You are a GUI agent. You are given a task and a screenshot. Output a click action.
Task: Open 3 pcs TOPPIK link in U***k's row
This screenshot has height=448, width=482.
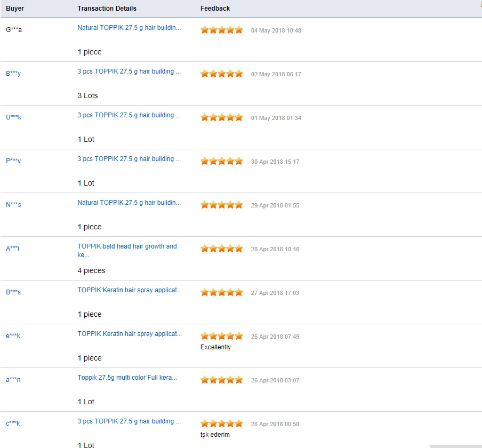[x=129, y=115]
